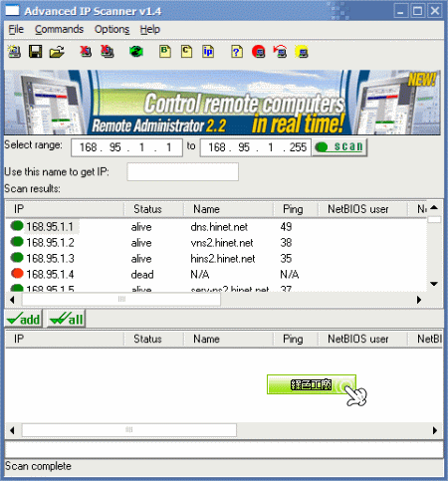Click the floppy disk save icon
Viewport: 448px width, 481px height.
click(35, 52)
